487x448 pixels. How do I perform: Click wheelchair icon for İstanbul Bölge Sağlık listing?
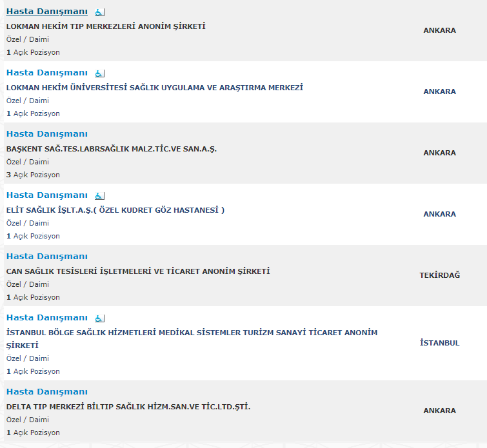(x=100, y=318)
